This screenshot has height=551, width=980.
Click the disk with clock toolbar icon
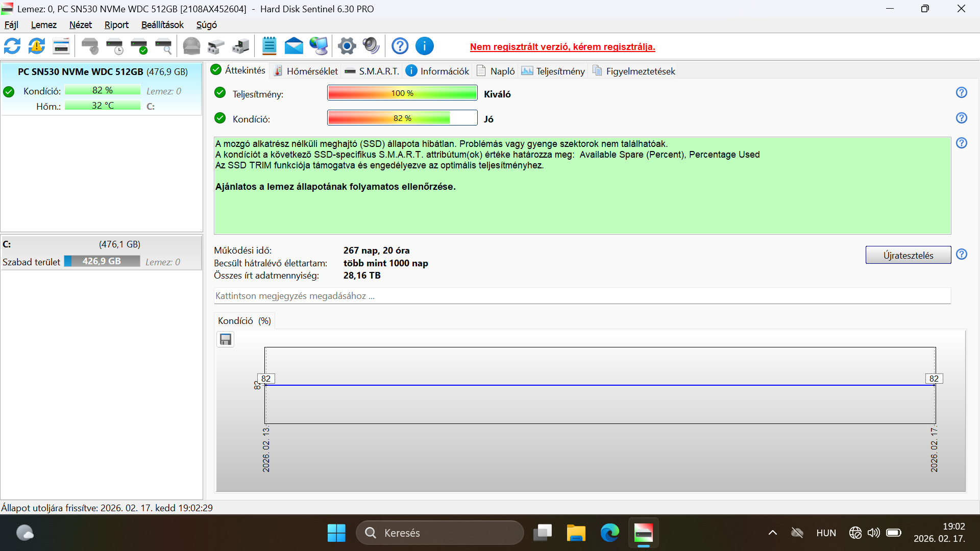point(115,46)
